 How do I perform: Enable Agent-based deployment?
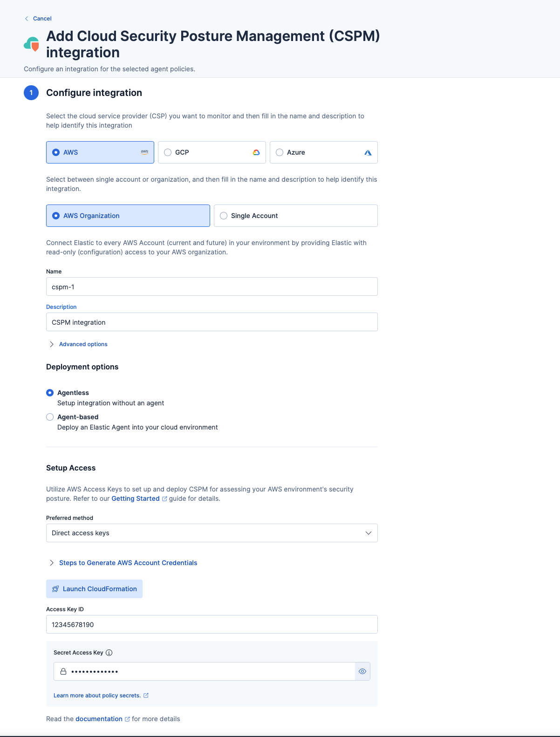pos(50,416)
